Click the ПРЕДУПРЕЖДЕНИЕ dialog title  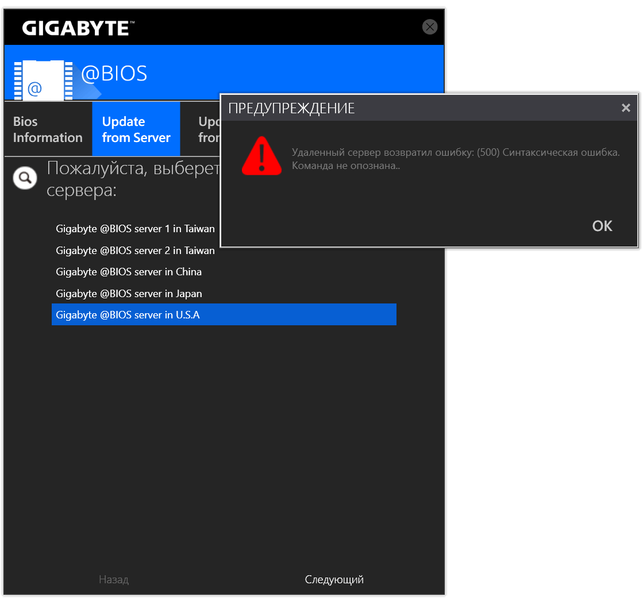point(291,108)
